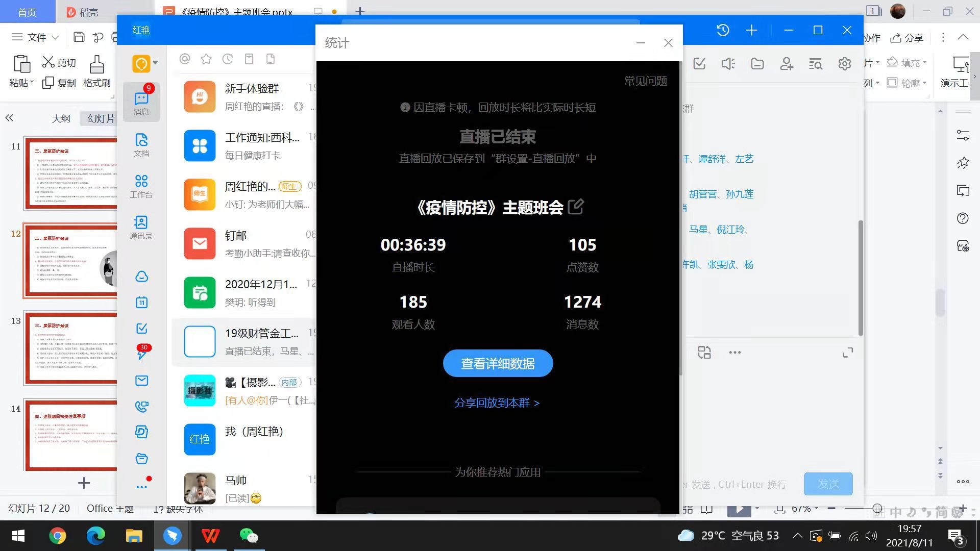Click Format Painter (格式刷) in WPS
This screenshot has height=551, width=980.
point(97,71)
